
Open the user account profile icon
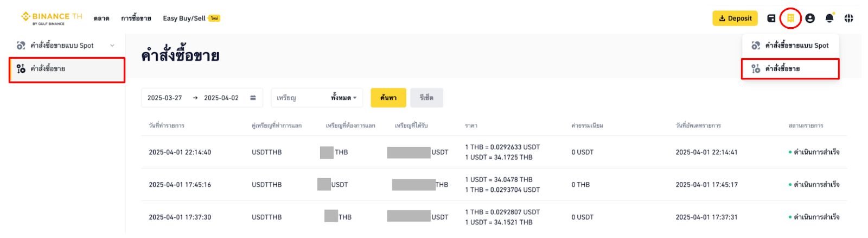coord(810,18)
